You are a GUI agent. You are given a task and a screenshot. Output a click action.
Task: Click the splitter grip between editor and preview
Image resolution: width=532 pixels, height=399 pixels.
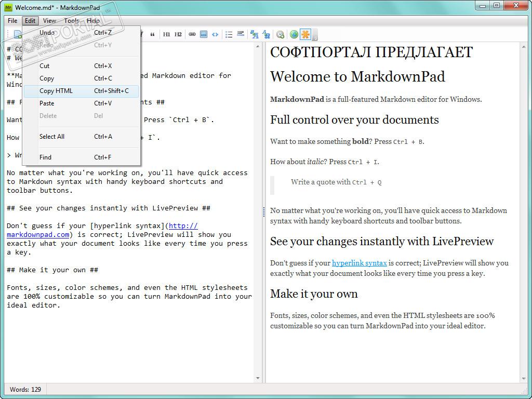point(263,212)
